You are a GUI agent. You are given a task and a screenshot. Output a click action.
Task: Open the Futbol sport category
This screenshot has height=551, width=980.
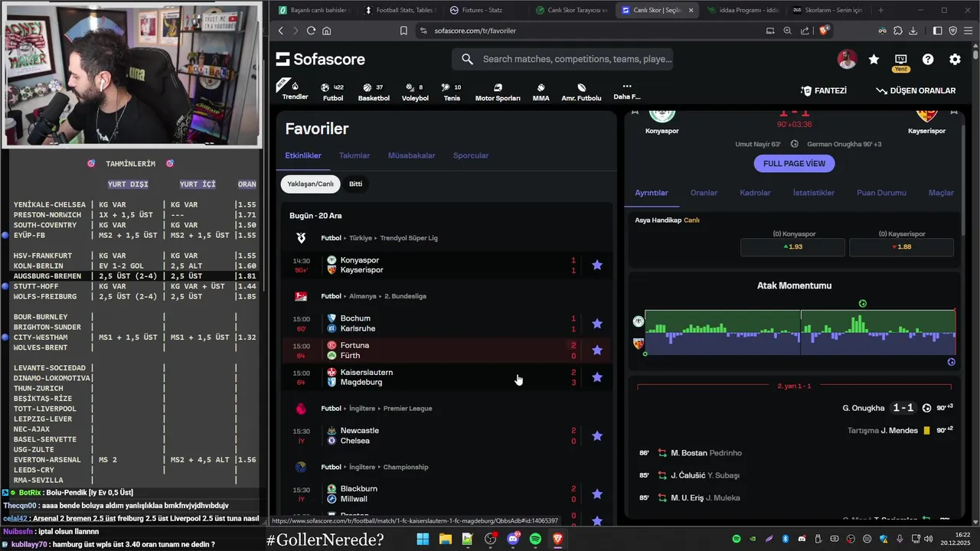332,92
